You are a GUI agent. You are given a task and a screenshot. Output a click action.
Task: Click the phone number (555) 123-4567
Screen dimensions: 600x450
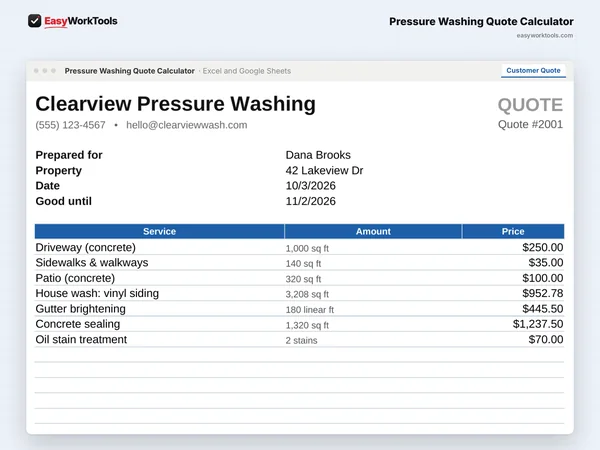(x=70, y=125)
